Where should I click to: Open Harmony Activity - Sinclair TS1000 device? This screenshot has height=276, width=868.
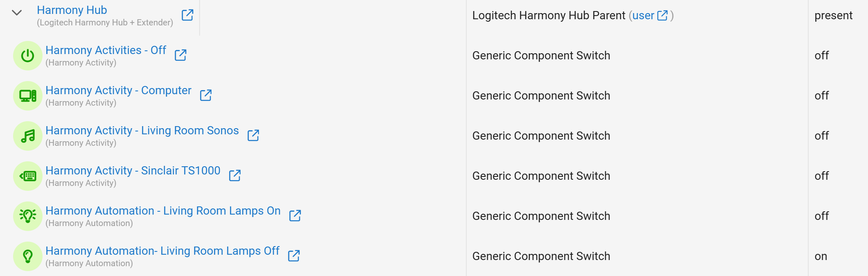pos(133,171)
